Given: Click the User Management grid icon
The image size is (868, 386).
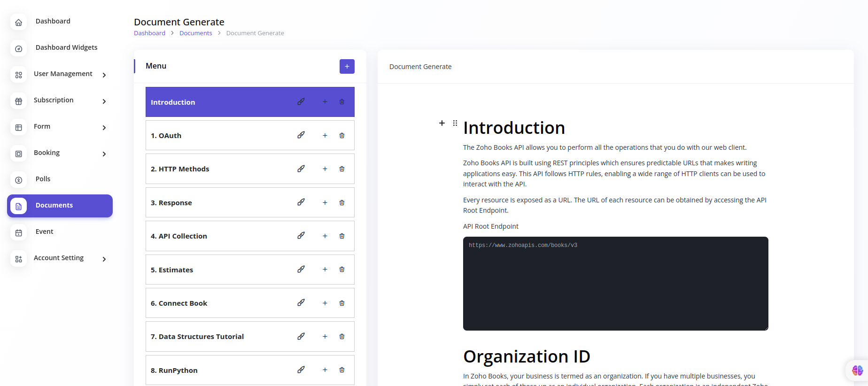Looking at the screenshot, I should coord(19,75).
